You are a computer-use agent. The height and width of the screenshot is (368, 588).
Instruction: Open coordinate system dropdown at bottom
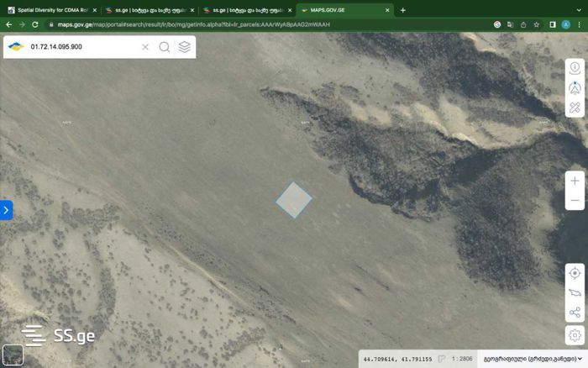[x=533, y=359]
